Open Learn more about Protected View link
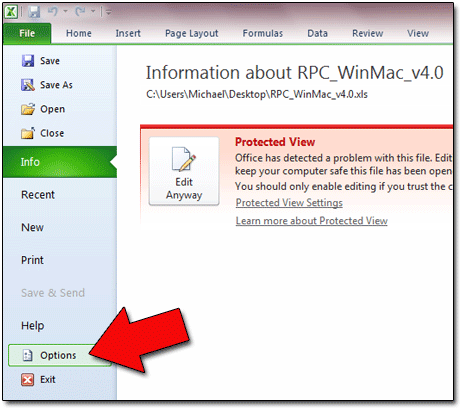The width and height of the screenshot is (460, 409). [x=312, y=221]
